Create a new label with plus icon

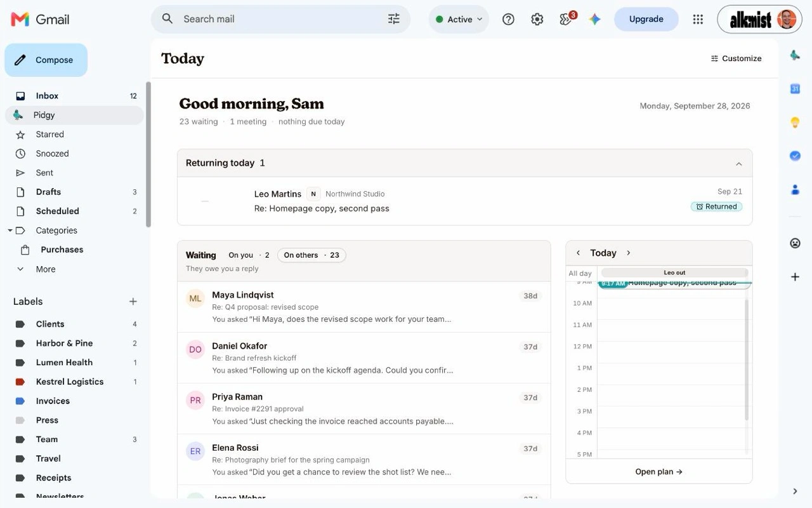click(x=133, y=302)
